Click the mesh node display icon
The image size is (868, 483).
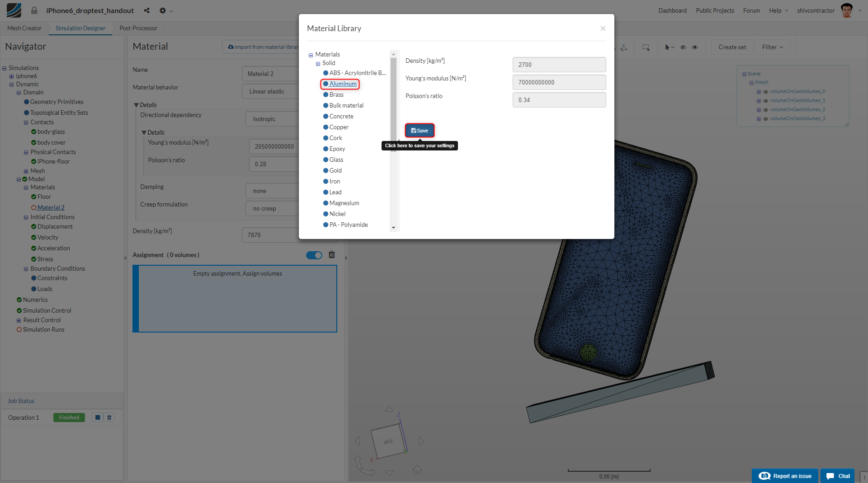pos(624,47)
